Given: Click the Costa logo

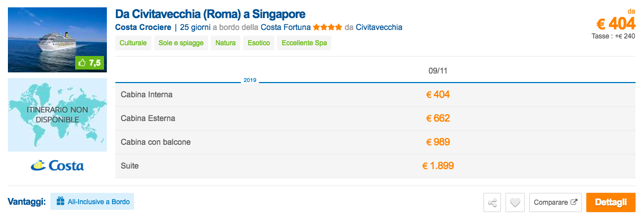Looking at the screenshot, I should (57, 165).
